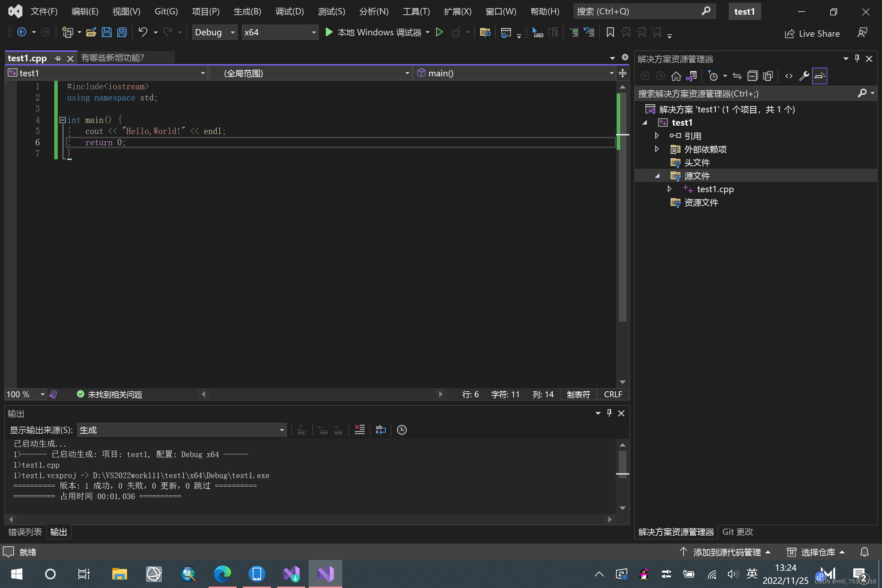Click the 未找到相关问题 status indicator

tap(110, 394)
